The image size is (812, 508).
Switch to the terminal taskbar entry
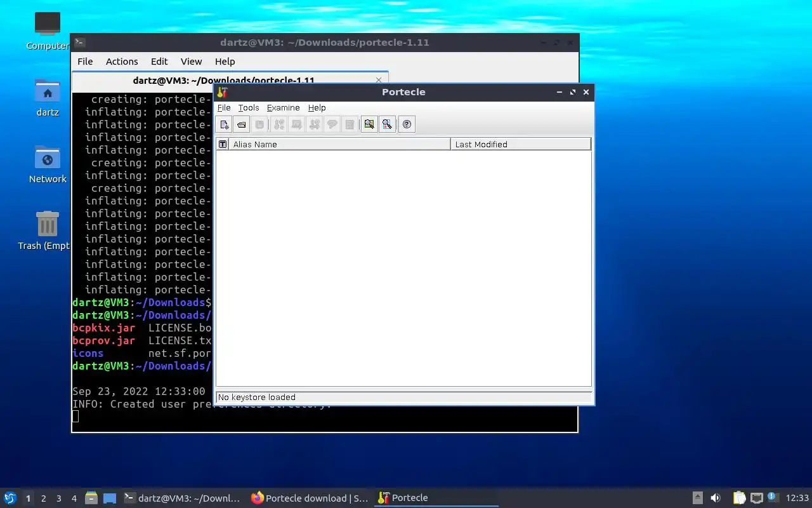(x=183, y=498)
